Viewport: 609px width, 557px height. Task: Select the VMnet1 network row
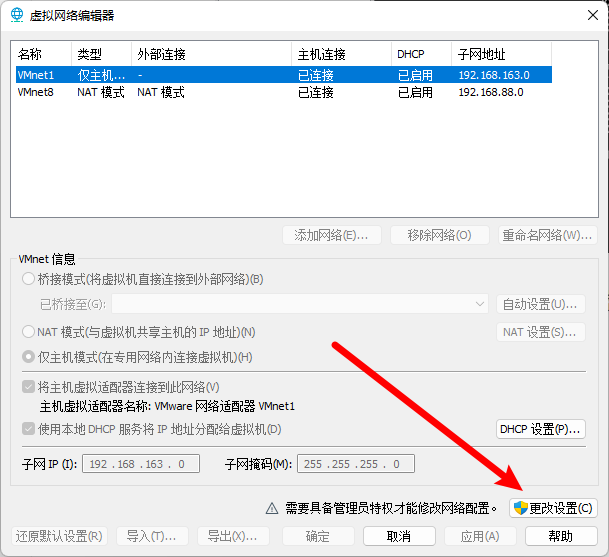(280, 75)
